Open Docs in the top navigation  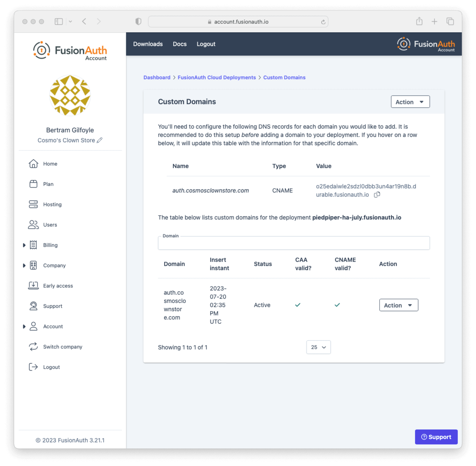pos(180,44)
